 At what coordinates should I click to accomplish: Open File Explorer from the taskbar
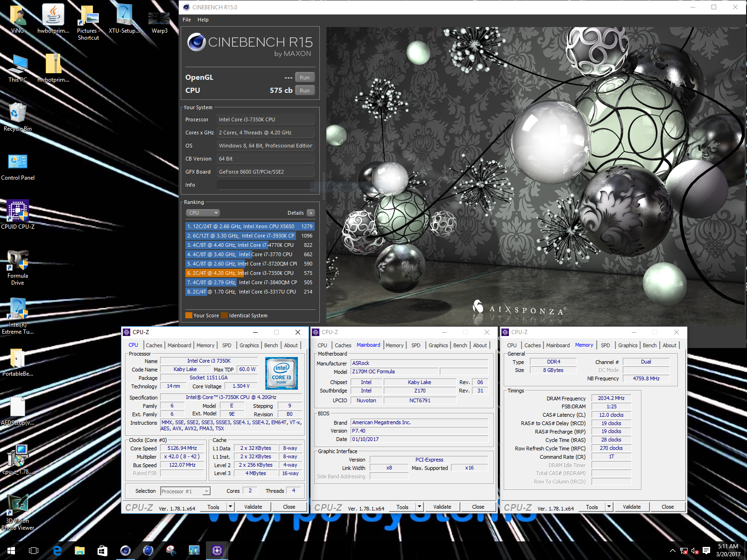coord(80,551)
